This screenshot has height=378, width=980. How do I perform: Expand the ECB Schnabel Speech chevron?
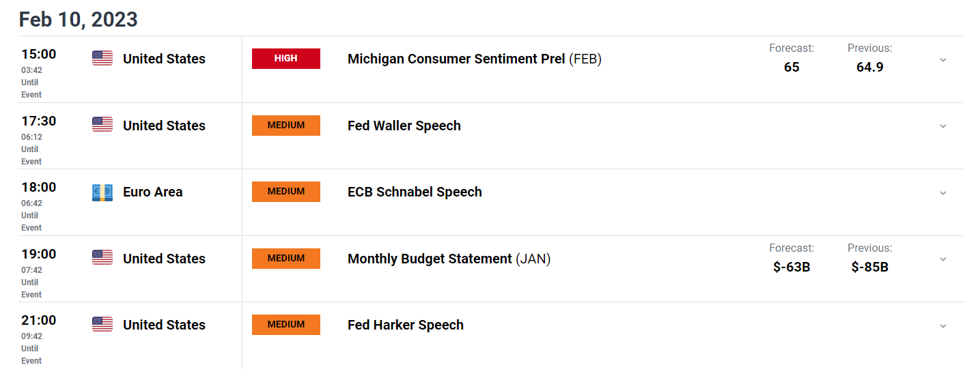pos(943,193)
